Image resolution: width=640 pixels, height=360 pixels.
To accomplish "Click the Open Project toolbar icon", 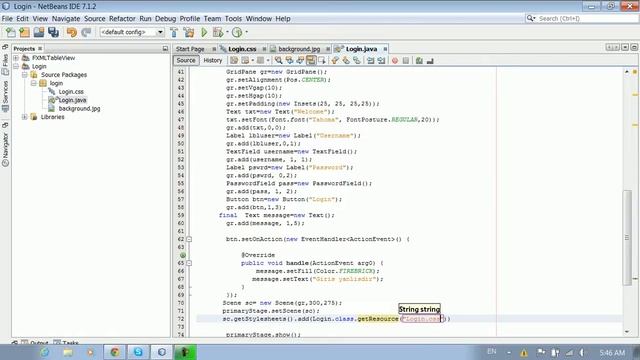I will tap(39, 32).
